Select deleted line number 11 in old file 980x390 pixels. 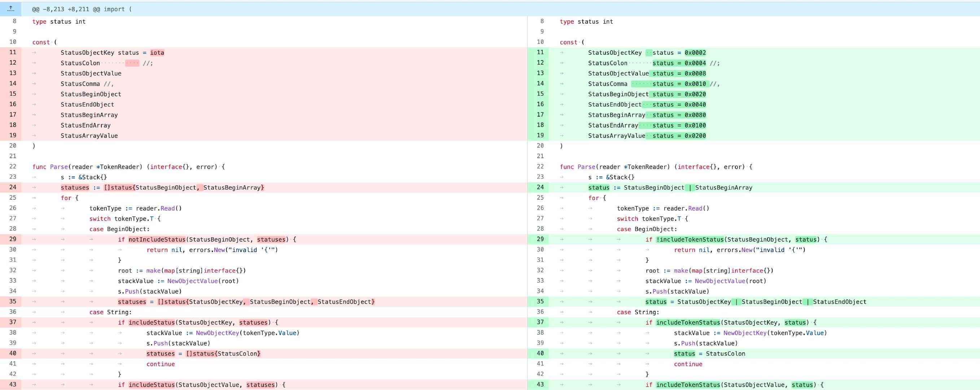[13, 53]
